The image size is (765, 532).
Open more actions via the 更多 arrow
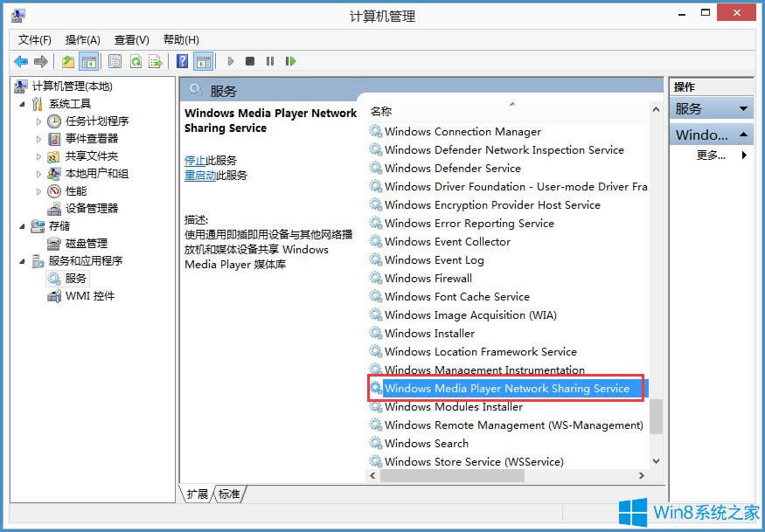click(741, 155)
